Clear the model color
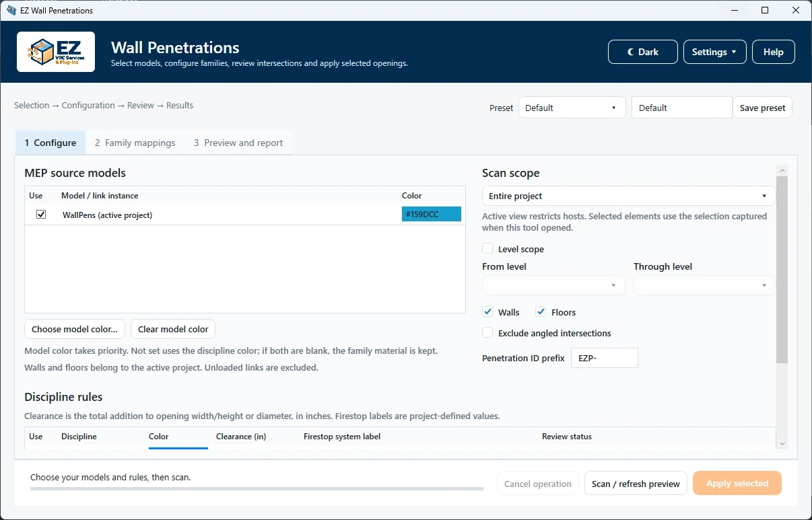The height and width of the screenshot is (520, 812). (x=173, y=329)
